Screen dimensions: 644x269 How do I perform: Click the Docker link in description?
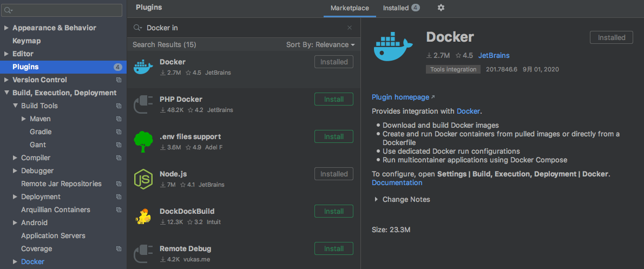[x=468, y=111]
